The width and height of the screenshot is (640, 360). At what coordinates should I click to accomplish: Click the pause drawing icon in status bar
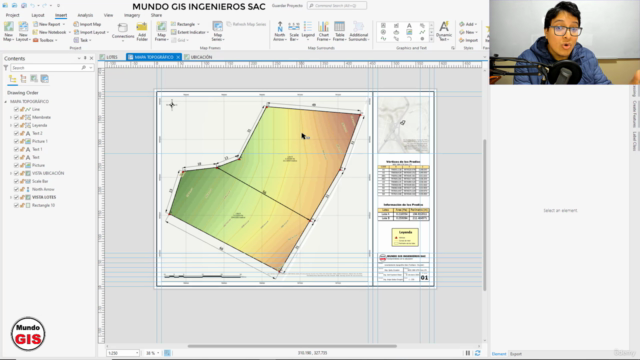point(468,353)
